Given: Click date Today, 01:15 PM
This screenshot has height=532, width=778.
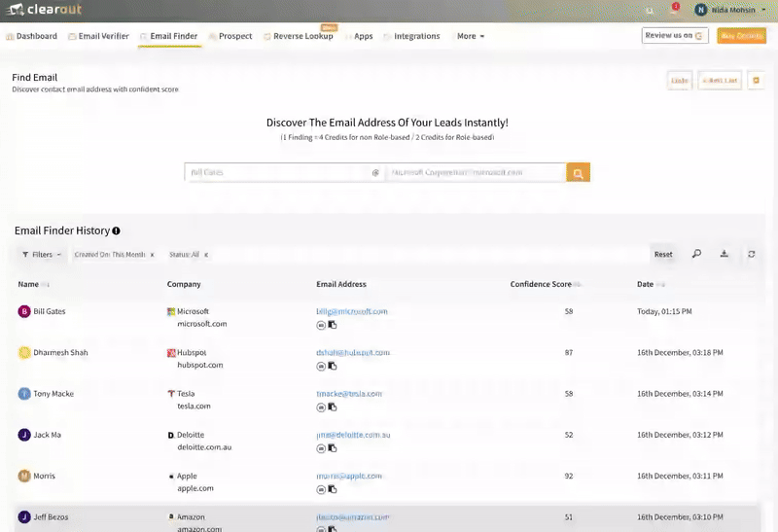Looking at the screenshot, I should (x=664, y=311).
